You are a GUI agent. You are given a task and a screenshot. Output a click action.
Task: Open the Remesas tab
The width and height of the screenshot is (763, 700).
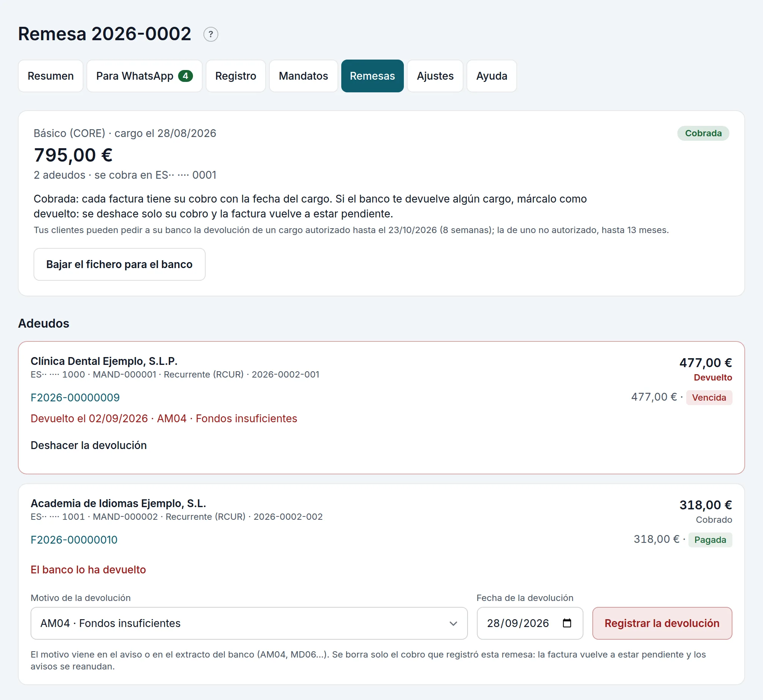coord(372,76)
